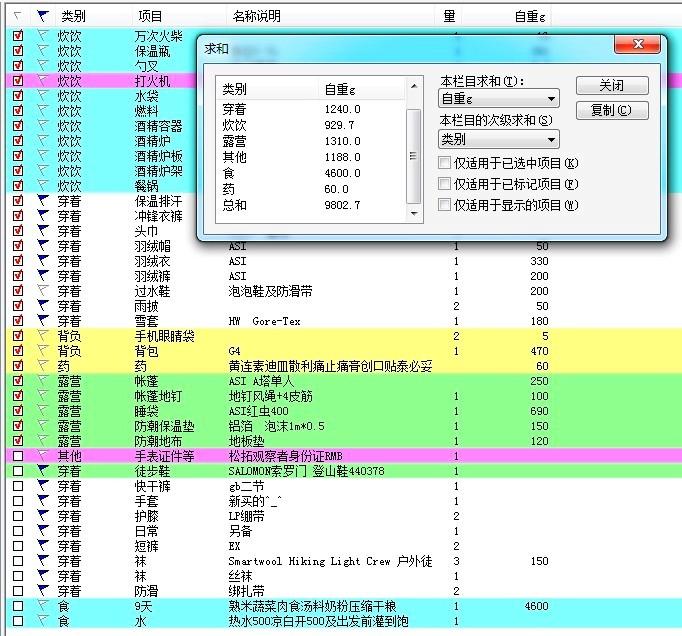Click the flag icon in the 万次火柴 row
This screenshot has height=636, width=682.
click(x=42, y=35)
